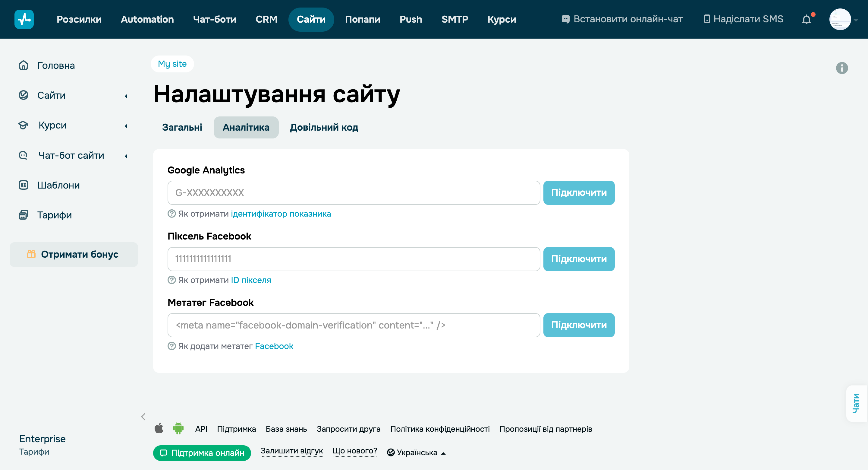The height and width of the screenshot is (470, 868).
Task: Click the Apple icon in the footer
Action: (159, 429)
